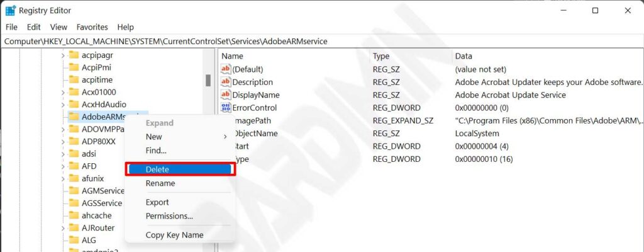Screen dimensions: 644x252
Task: Click the Registry Editor app icon
Action: click(x=10, y=11)
